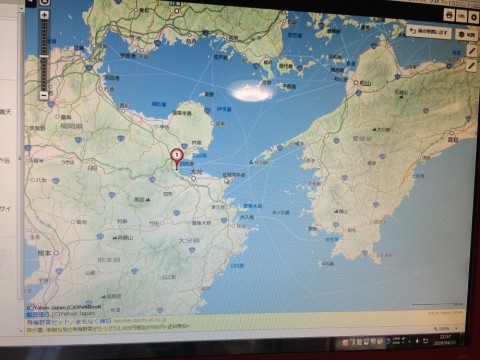
Task: Open the taskbar clock and date
Action: [445, 340]
